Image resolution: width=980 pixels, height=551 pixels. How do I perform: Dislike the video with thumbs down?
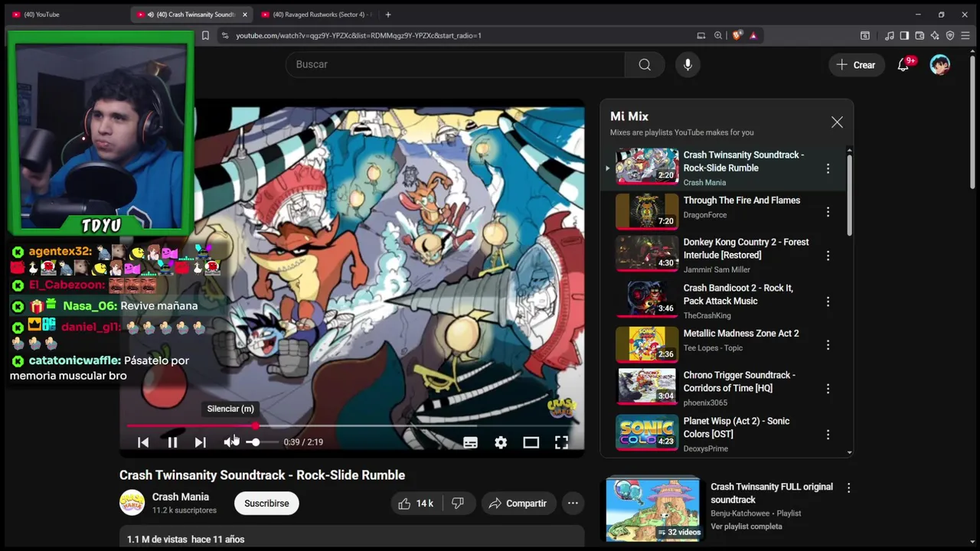pos(458,503)
